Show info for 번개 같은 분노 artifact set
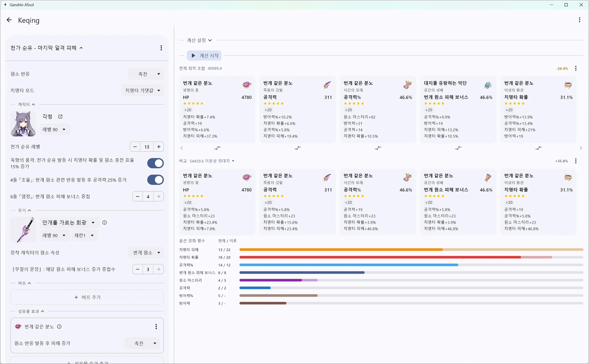The width and height of the screenshot is (589, 364). click(x=59, y=327)
